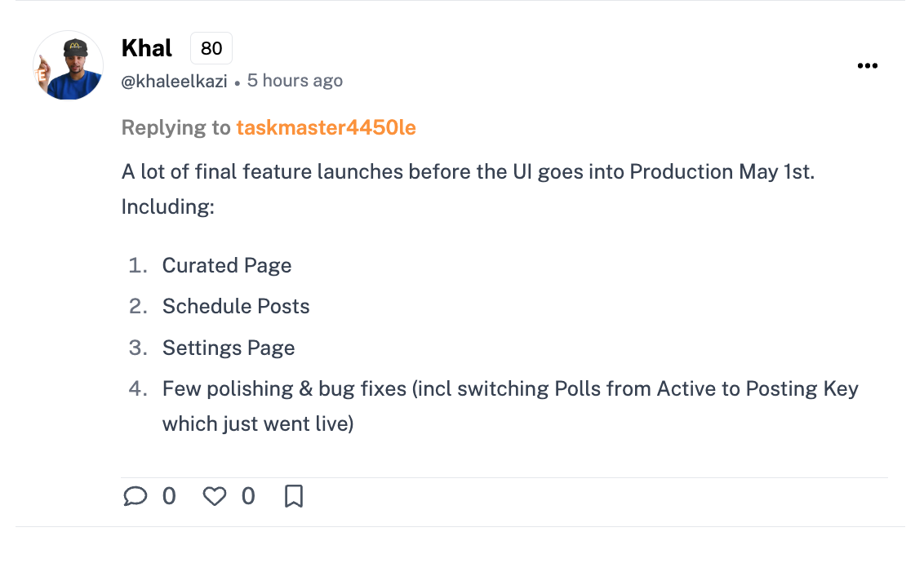Visit the taskmaster4450le profile link

[x=326, y=128]
